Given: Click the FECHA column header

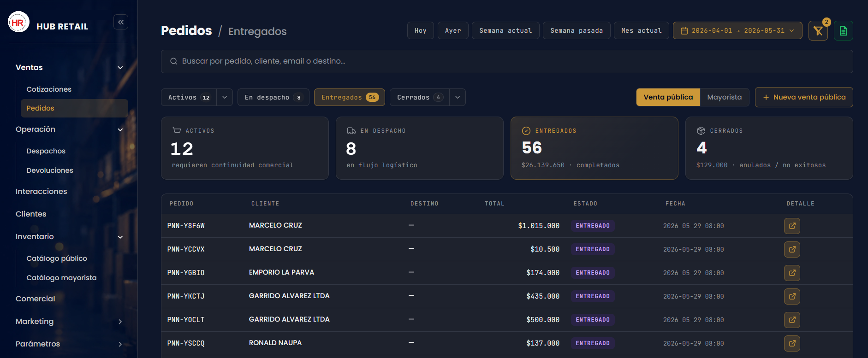Looking at the screenshot, I should click(x=675, y=204).
